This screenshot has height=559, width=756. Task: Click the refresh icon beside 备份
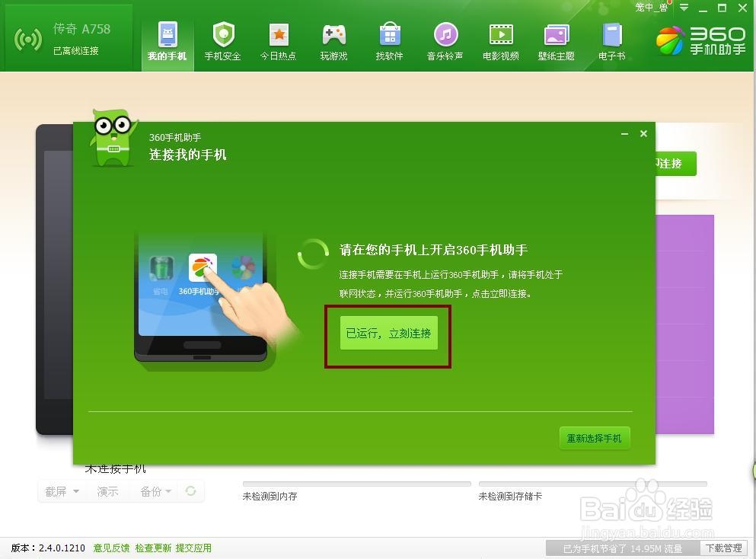pos(190,491)
